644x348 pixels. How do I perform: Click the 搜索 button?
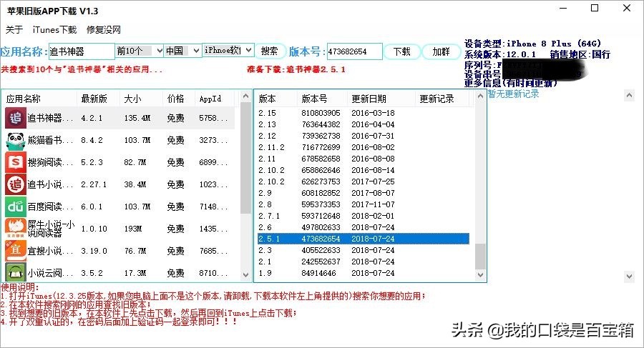270,51
